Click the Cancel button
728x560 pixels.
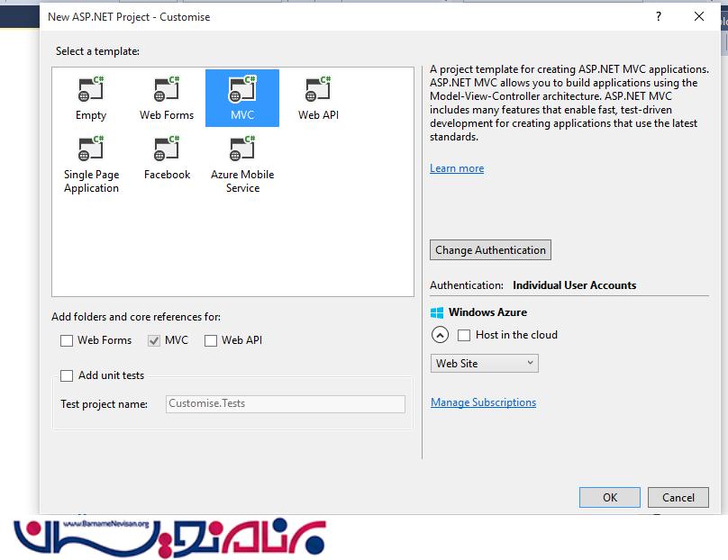pyautogui.click(x=678, y=497)
